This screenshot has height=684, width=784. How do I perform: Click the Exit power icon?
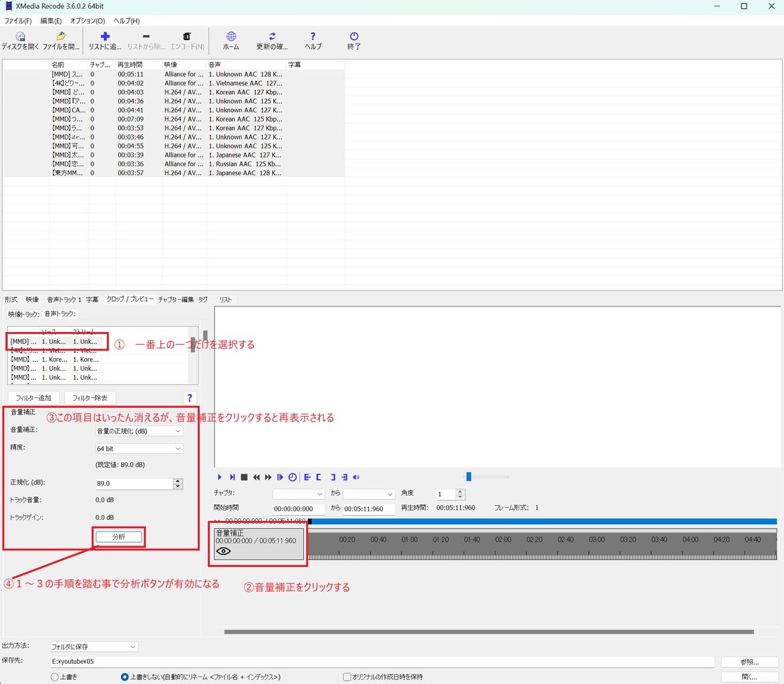354,37
